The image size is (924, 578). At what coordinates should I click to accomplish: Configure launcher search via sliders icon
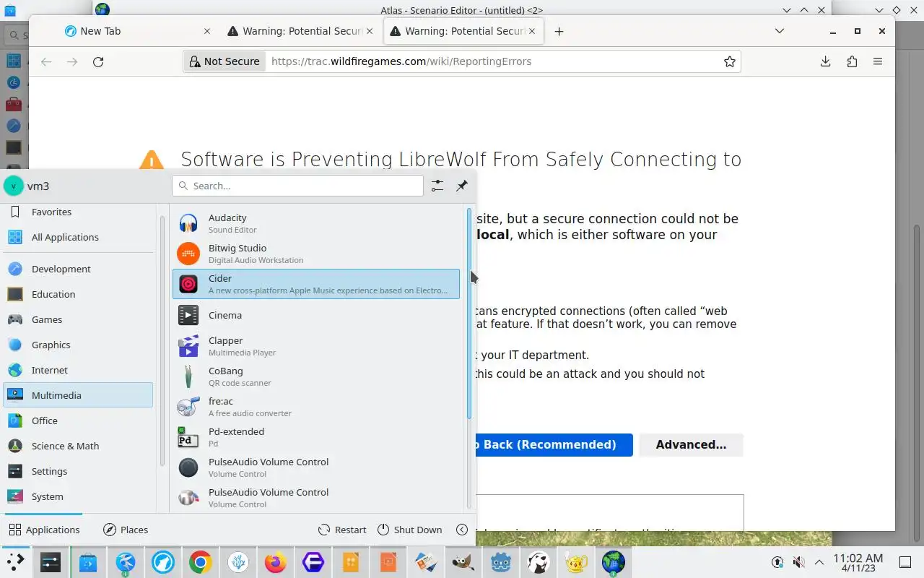(437, 186)
